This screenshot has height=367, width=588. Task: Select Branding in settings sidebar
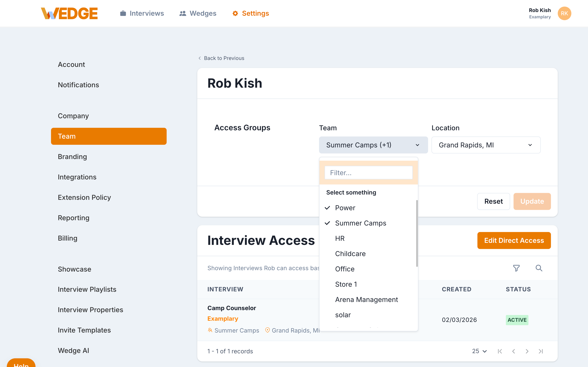point(72,157)
